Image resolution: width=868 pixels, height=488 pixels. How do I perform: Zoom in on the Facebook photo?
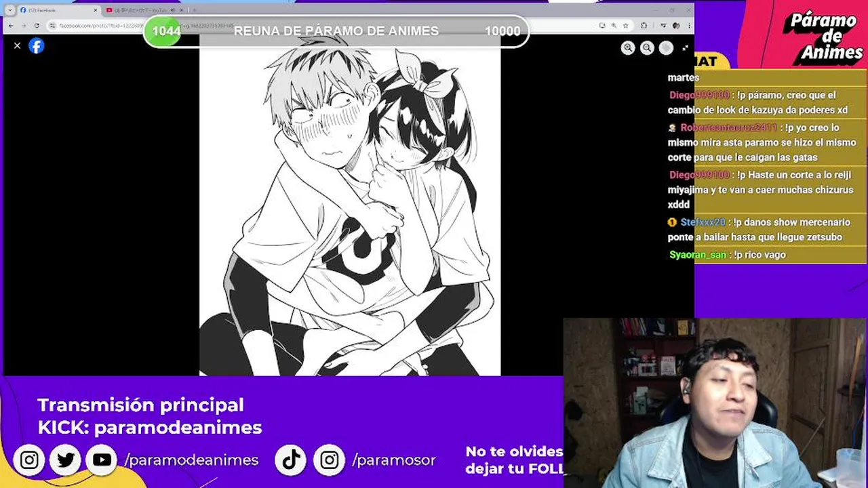point(628,47)
